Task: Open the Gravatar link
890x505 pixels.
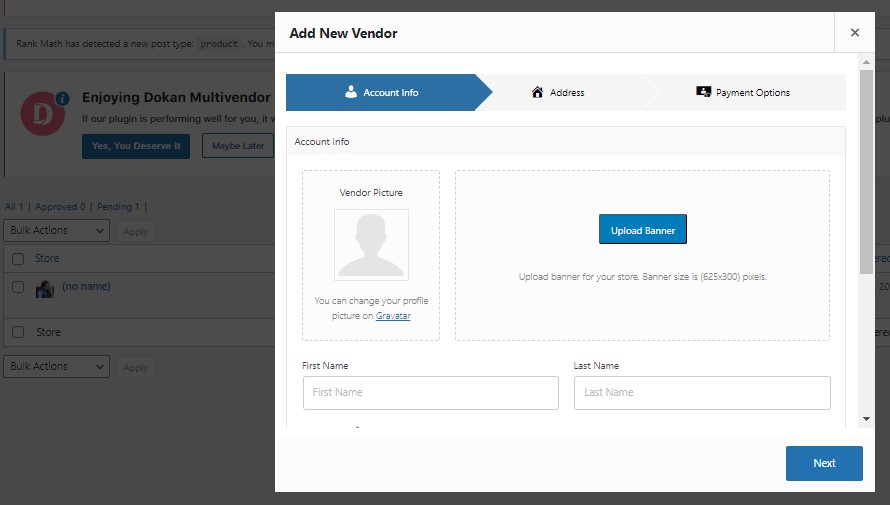Action: (393, 316)
